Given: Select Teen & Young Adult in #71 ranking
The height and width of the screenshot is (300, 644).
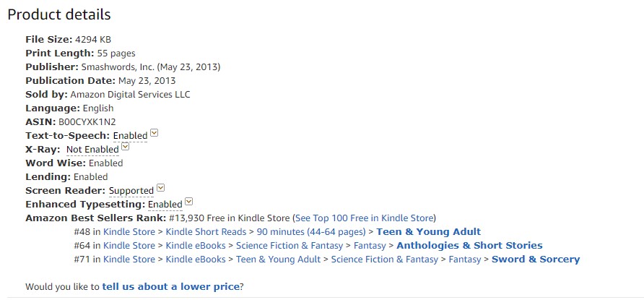Looking at the screenshot, I should [278, 260].
